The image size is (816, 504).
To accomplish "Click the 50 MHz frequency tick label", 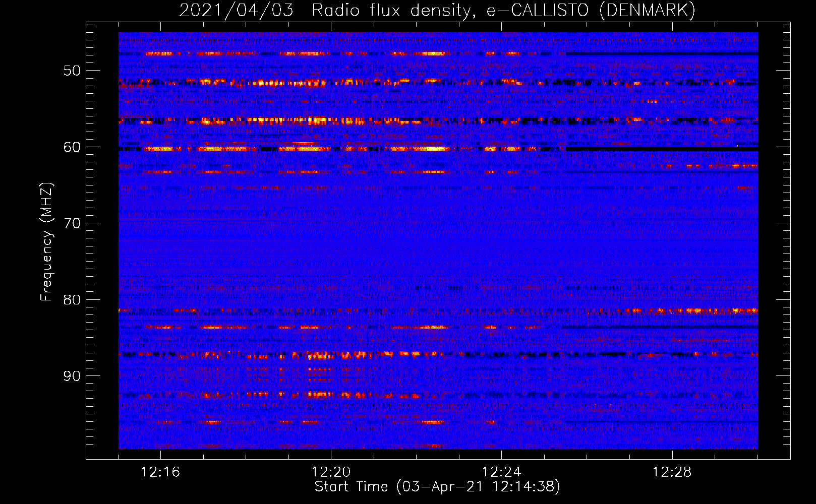I will (72, 71).
